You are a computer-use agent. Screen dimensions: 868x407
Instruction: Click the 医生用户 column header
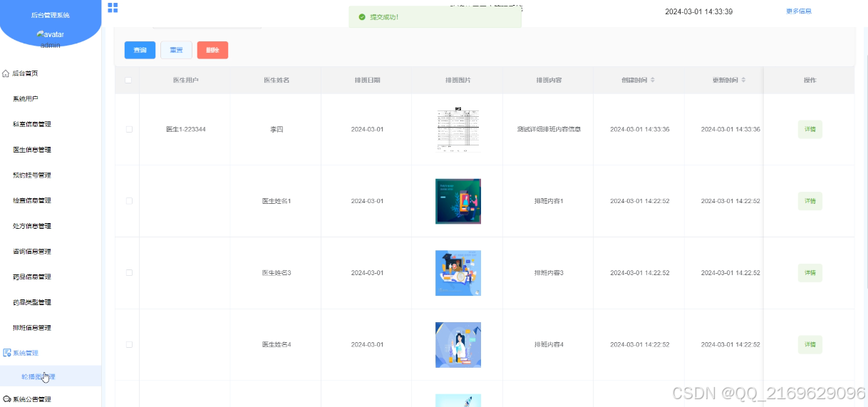pyautogui.click(x=185, y=80)
